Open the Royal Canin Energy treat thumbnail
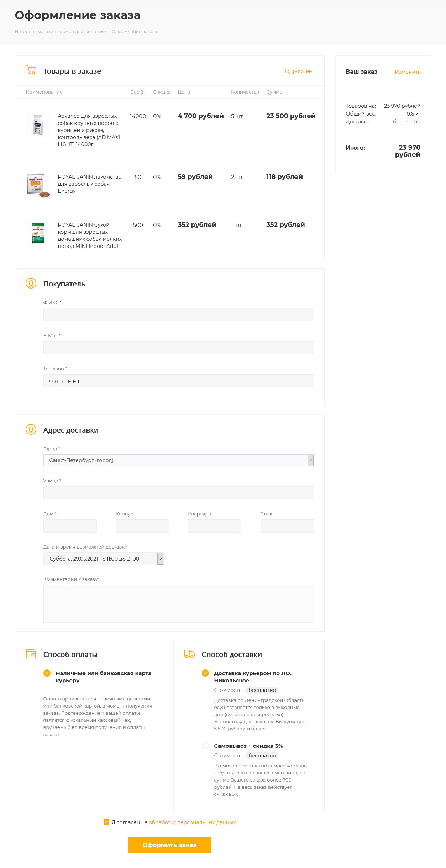Viewport: 446px width, 868px height. 38,185
